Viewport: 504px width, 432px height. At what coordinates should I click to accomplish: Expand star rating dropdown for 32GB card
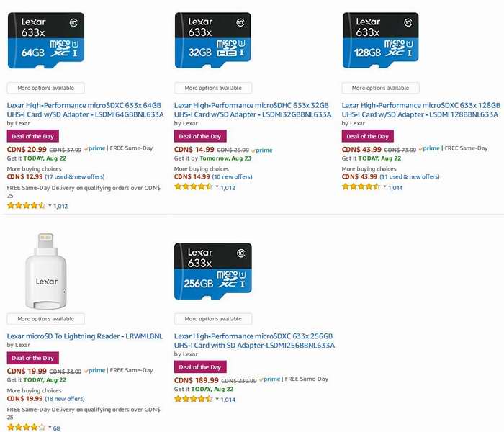click(x=217, y=186)
